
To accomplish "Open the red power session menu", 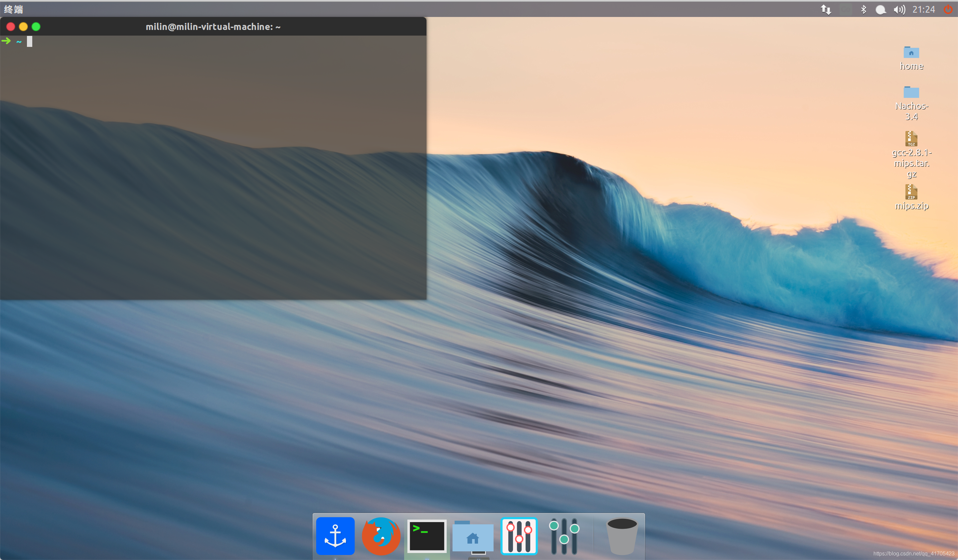I will pos(948,10).
